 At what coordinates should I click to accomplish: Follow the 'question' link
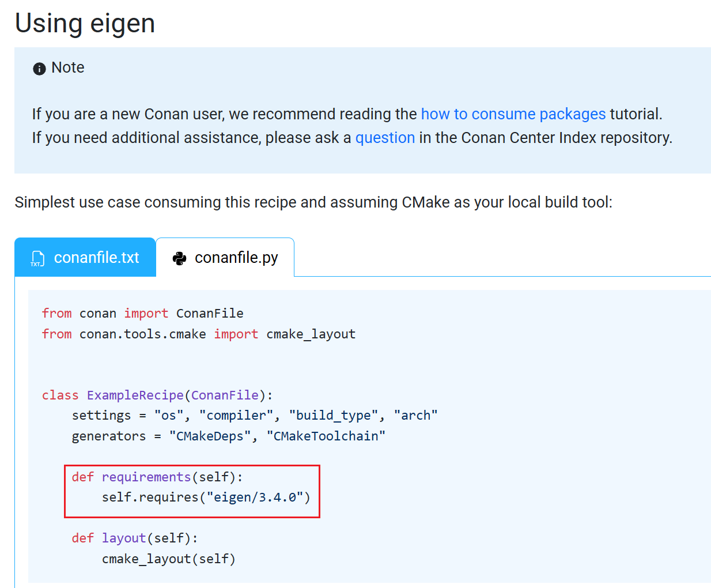pos(385,138)
